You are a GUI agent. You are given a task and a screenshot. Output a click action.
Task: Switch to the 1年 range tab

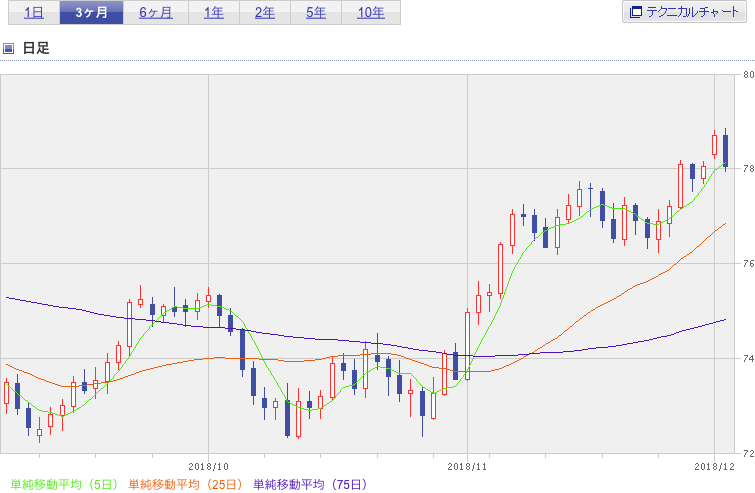(214, 13)
